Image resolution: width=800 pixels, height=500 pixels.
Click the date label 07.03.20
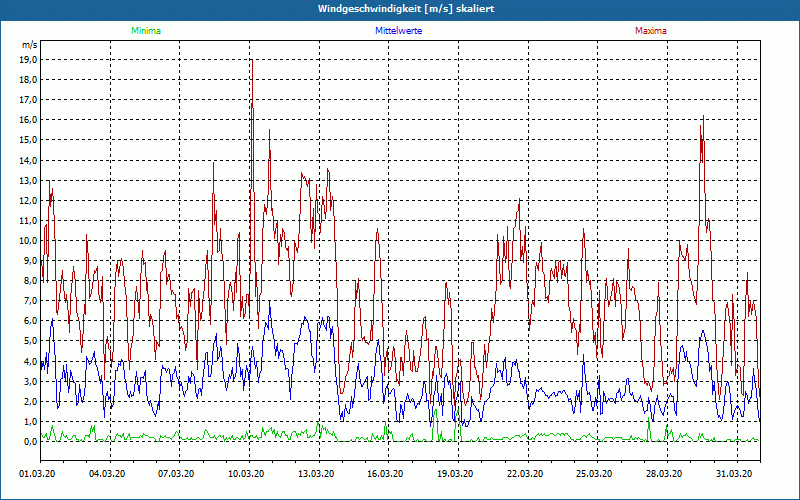click(x=176, y=474)
